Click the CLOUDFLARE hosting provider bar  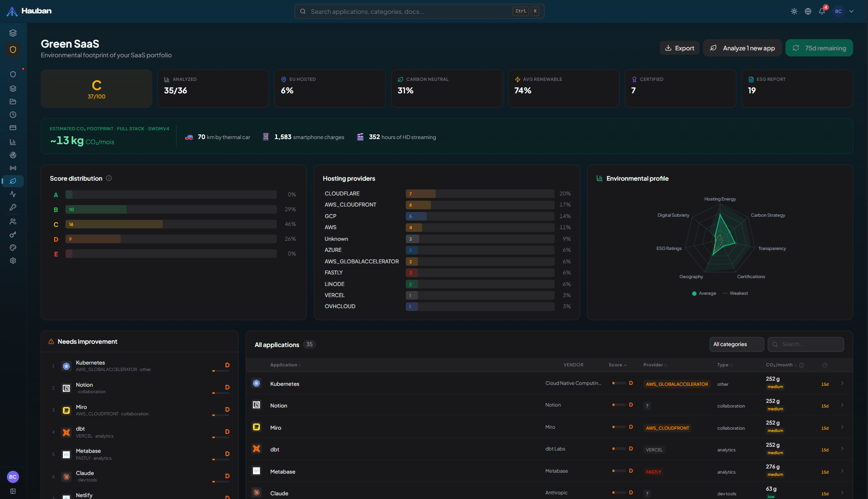pyautogui.click(x=480, y=194)
